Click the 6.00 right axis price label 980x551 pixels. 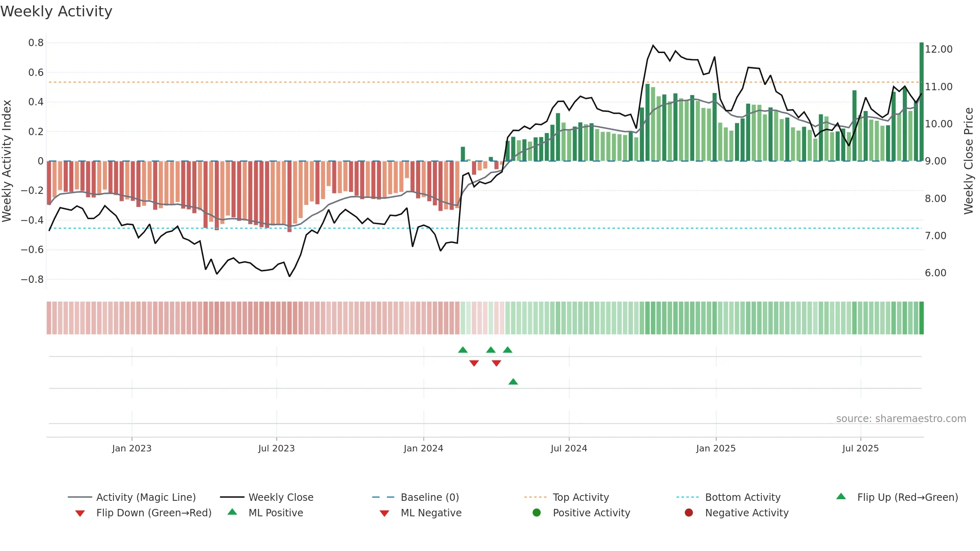935,273
